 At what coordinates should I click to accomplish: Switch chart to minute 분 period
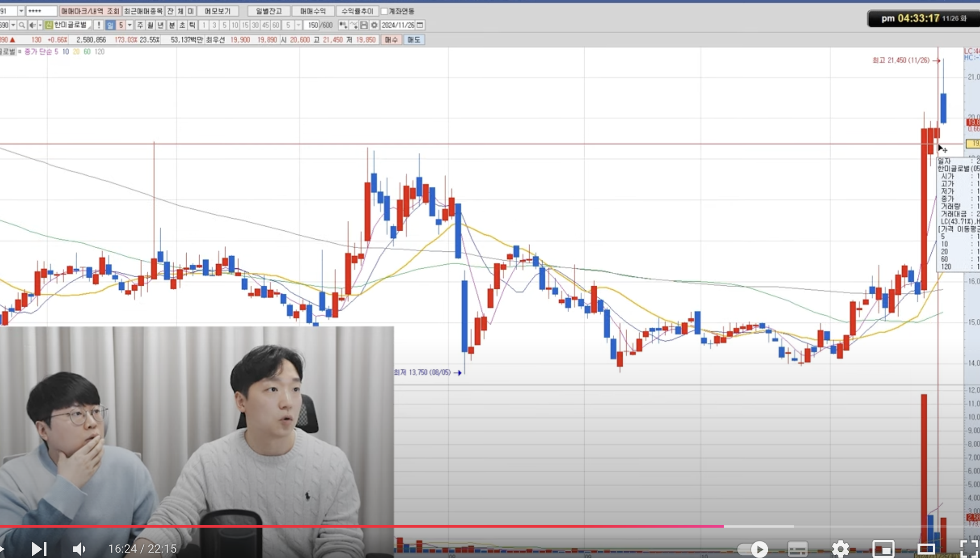pyautogui.click(x=172, y=25)
